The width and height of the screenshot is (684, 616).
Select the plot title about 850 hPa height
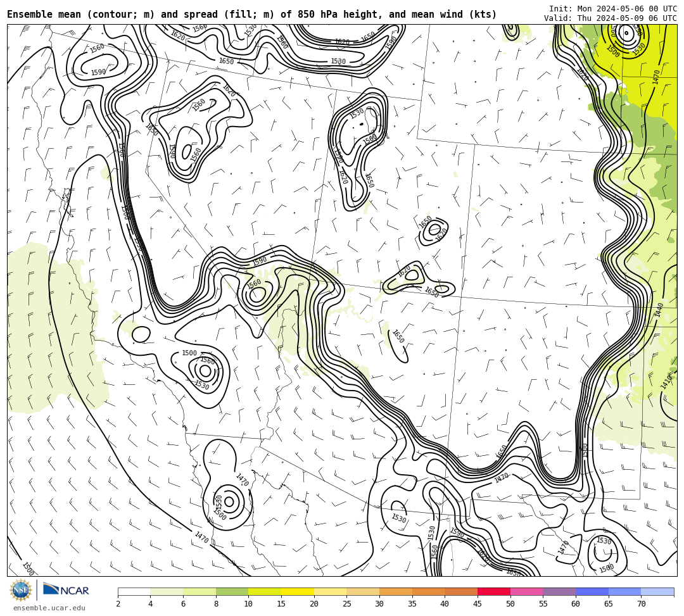click(x=251, y=15)
